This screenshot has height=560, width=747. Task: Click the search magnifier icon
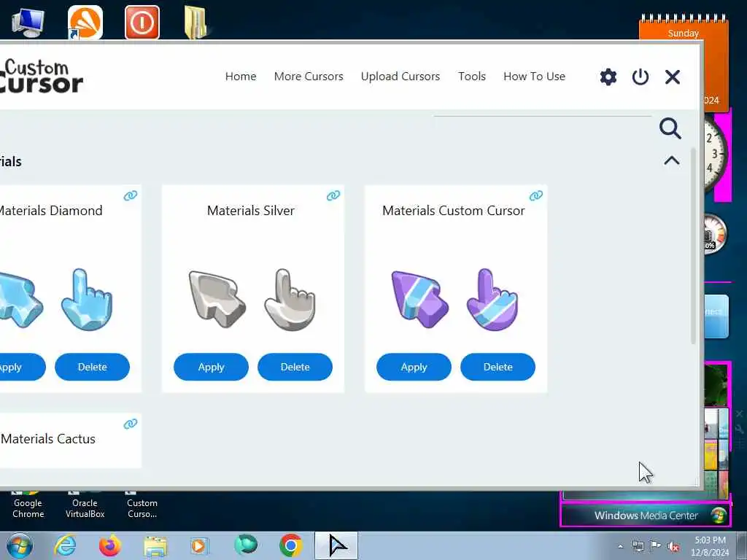click(670, 128)
